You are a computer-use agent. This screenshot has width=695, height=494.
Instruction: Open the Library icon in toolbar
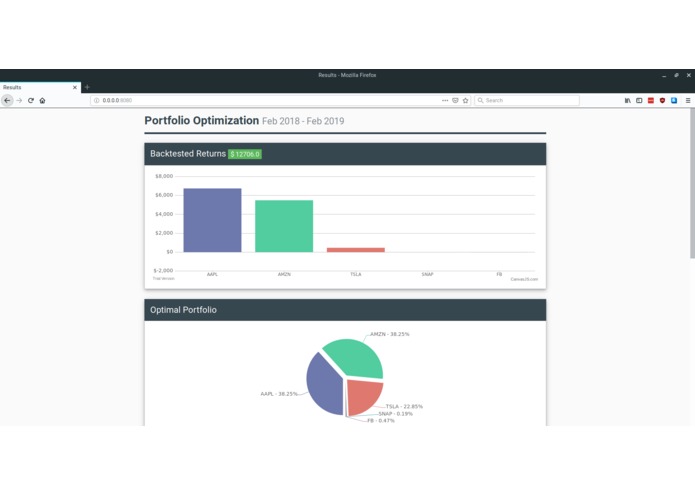point(628,101)
